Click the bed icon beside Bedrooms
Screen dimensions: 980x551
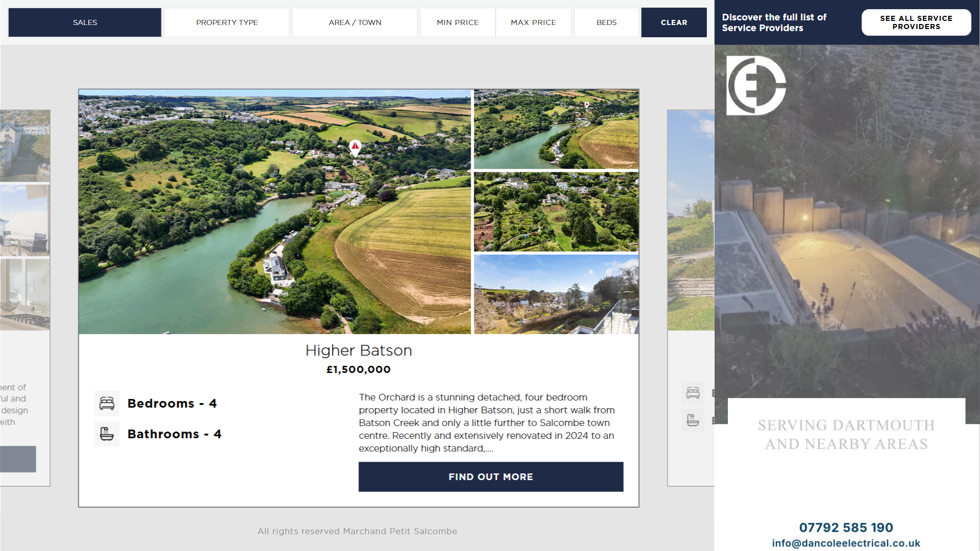click(107, 404)
